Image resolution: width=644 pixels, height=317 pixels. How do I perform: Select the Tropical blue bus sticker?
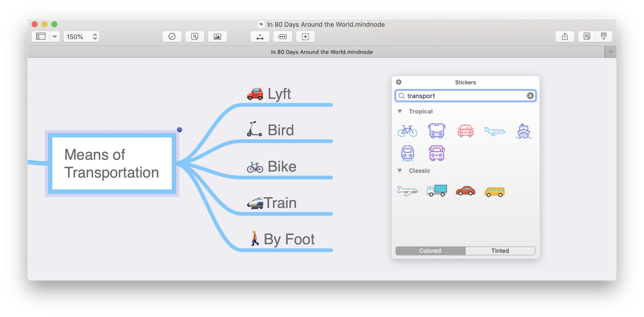click(437, 131)
